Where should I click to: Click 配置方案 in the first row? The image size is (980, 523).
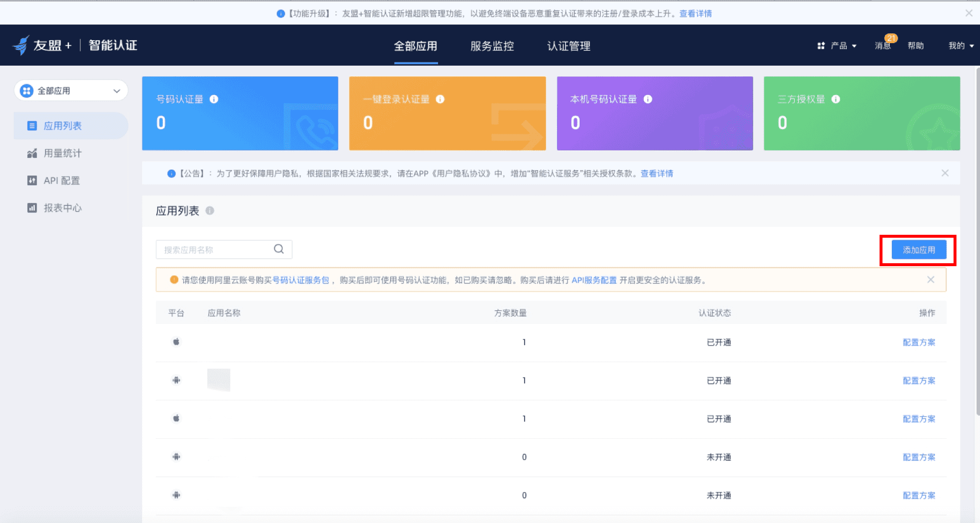[x=919, y=342]
